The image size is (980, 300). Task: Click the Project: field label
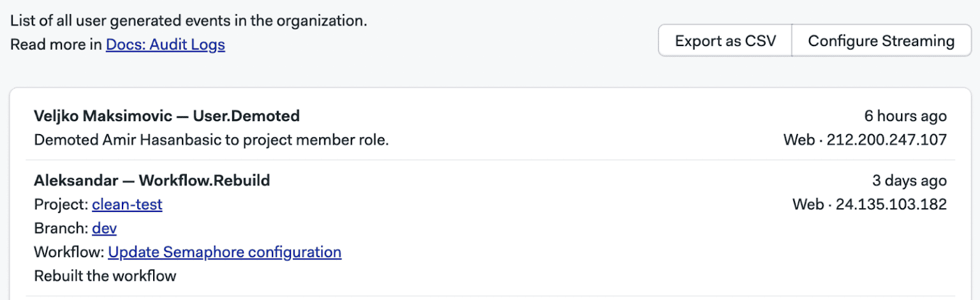tap(61, 204)
